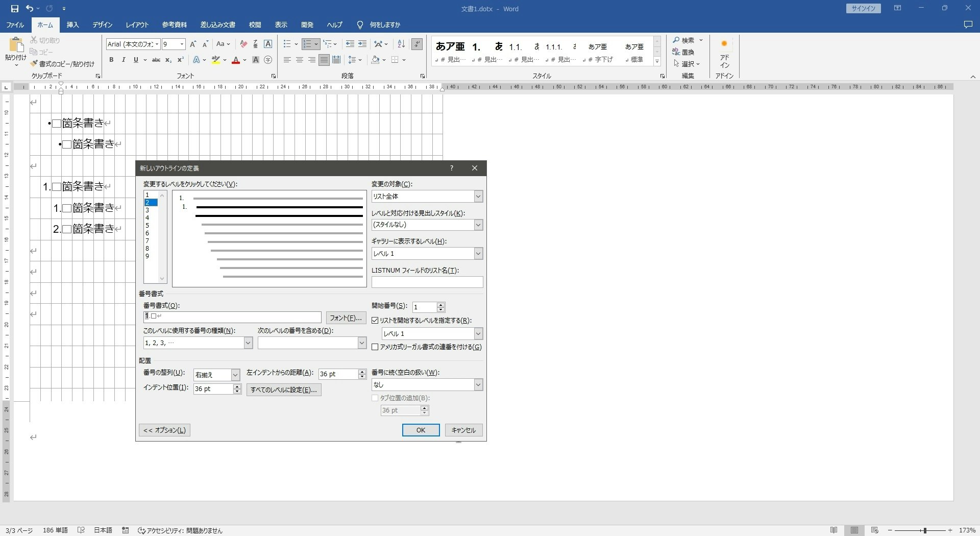
Task: Open the add-ins (アドイン) button
Action: [x=724, y=54]
